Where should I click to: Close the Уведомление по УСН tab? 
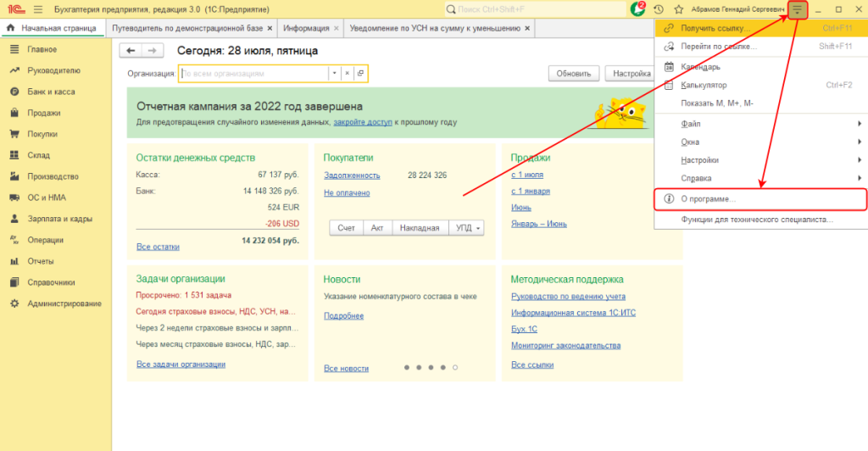tap(527, 28)
